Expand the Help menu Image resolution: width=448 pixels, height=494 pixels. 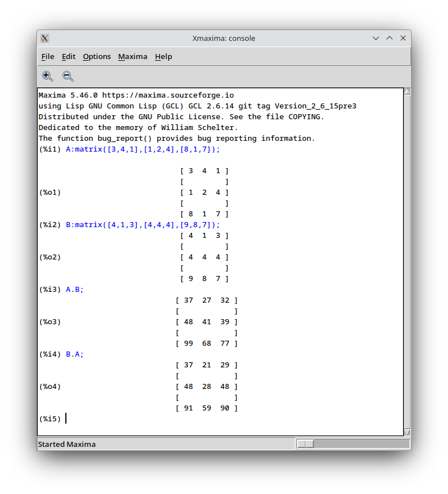pos(164,57)
